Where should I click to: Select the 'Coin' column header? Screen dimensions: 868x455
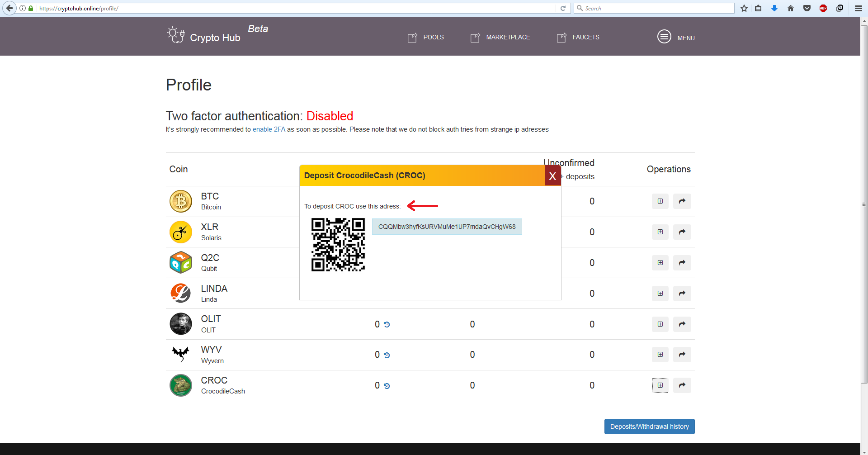(179, 169)
